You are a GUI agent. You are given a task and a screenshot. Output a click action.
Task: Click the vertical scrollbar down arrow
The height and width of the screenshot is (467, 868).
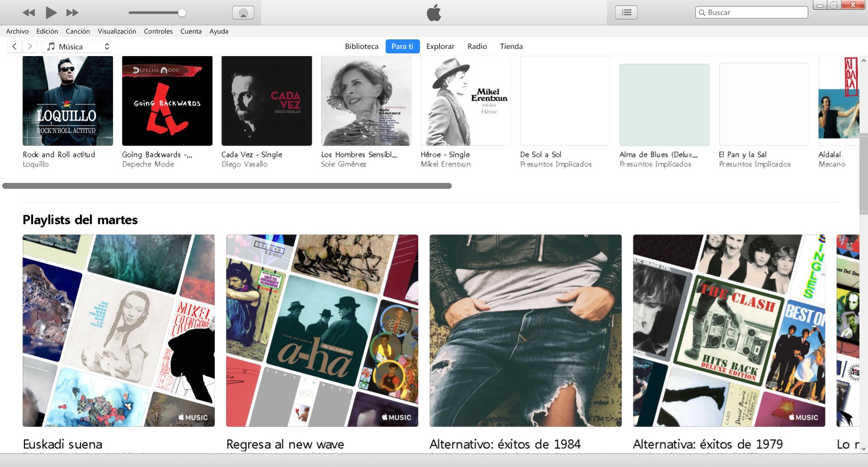pyautogui.click(x=863, y=448)
